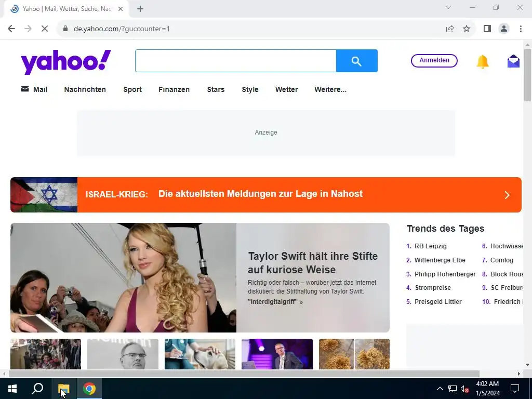Screen dimensions: 532x399
Task: Open trend Comlog
Action: coord(502,260)
